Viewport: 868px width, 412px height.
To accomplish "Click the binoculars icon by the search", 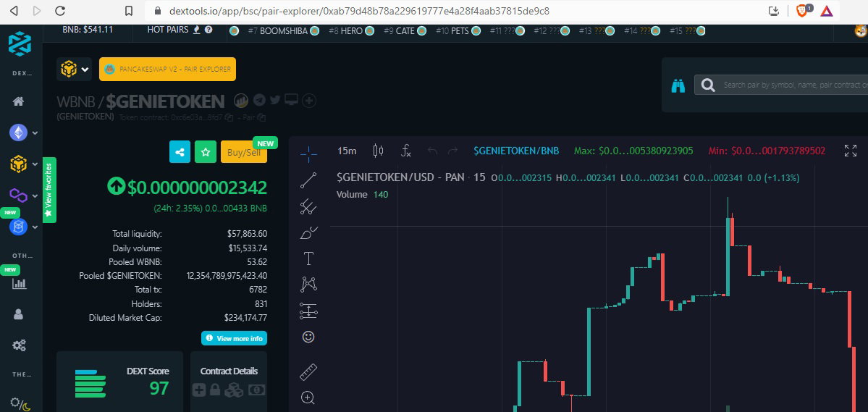I will 678,86.
